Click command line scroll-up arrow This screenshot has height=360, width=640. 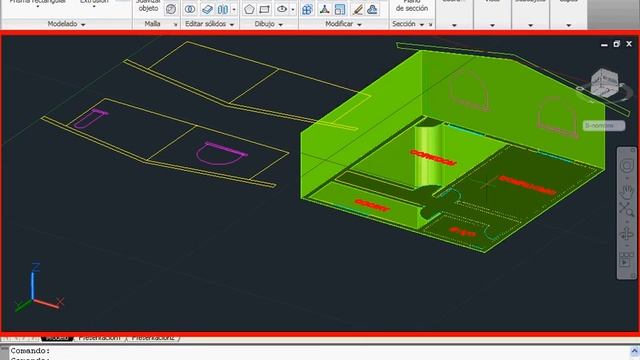pos(634,351)
